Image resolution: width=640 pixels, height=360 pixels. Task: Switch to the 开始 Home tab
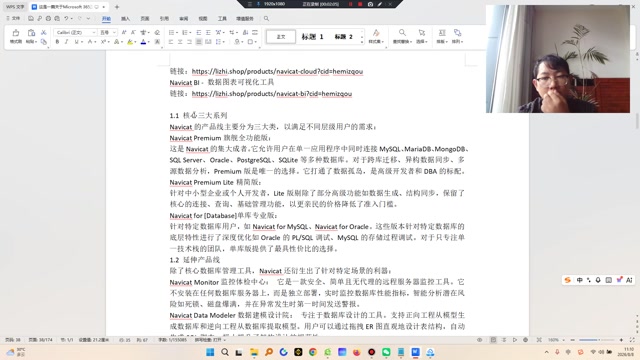pos(106,18)
